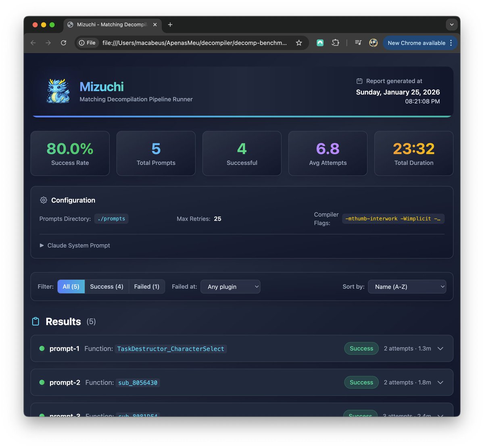Click the File site info chip

tap(88, 43)
